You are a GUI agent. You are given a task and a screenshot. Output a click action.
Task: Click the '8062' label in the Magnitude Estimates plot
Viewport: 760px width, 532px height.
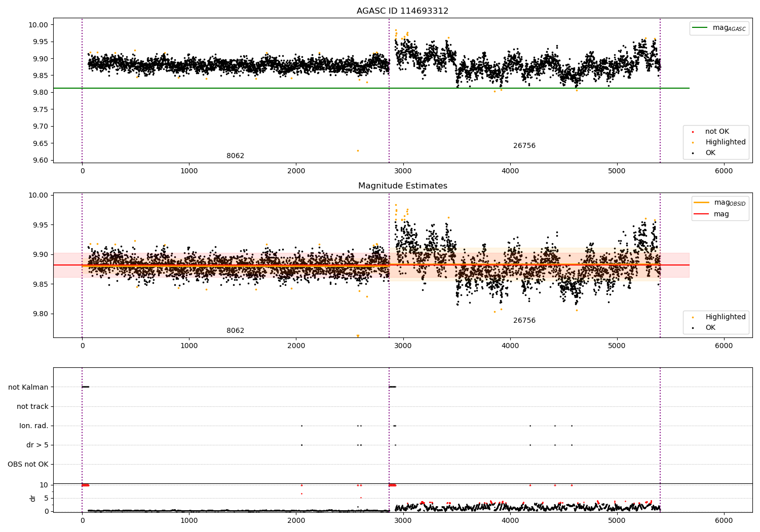(235, 331)
